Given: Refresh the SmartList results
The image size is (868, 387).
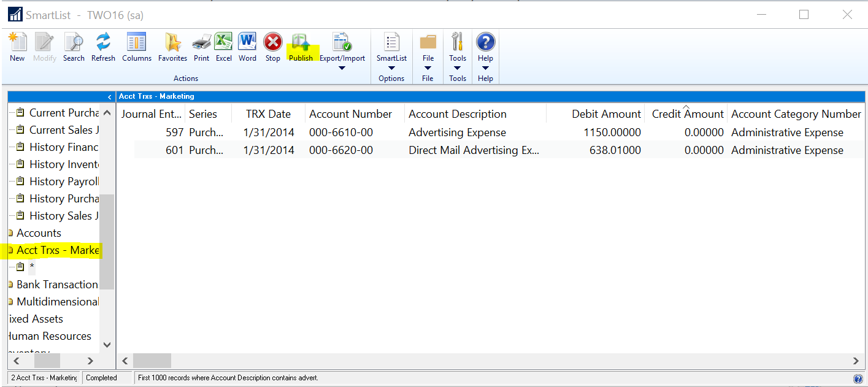Looking at the screenshot, I should [103, 47].
